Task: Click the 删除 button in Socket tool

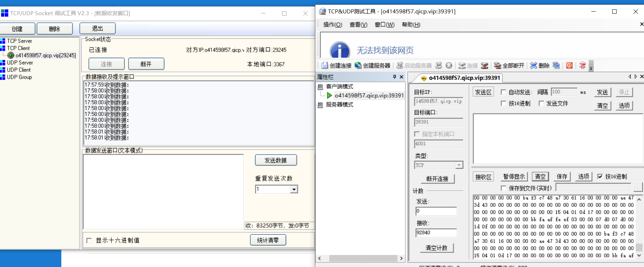Action: (x=54, y=29)
